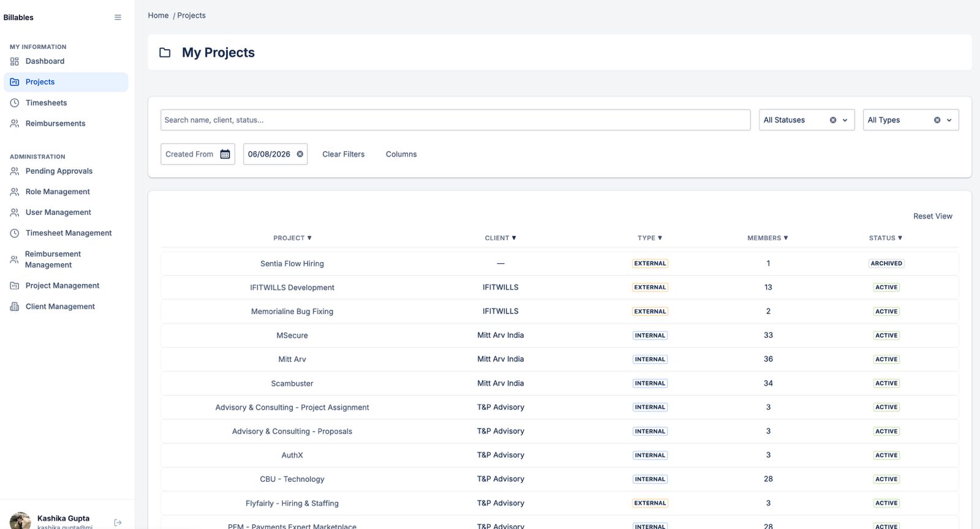980x529 pixels.
Task: Clear the All Statuses filter selection
Action: pos(833,120)
